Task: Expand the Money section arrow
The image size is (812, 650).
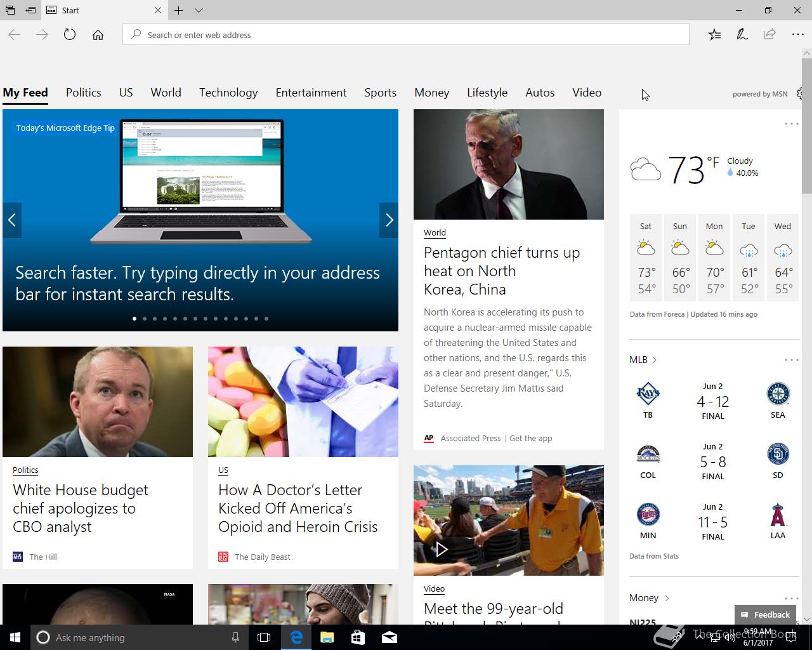Action: [x=667, y=598]
